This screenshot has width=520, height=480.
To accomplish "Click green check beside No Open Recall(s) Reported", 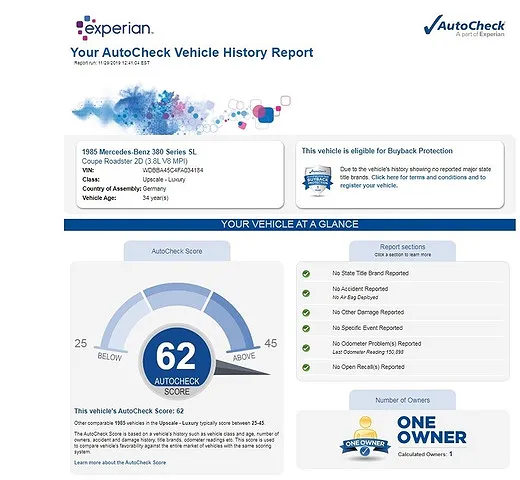I will [x=306, y=367].
